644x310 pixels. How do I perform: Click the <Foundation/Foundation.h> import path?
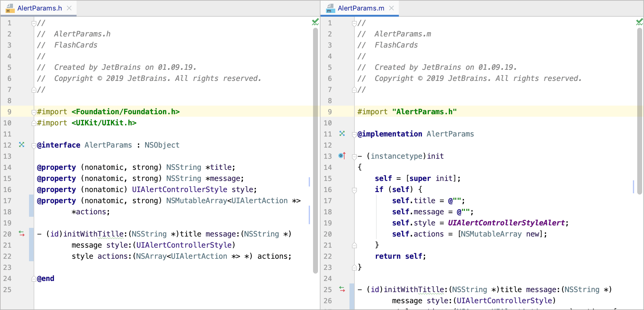[x=126, y=112]
